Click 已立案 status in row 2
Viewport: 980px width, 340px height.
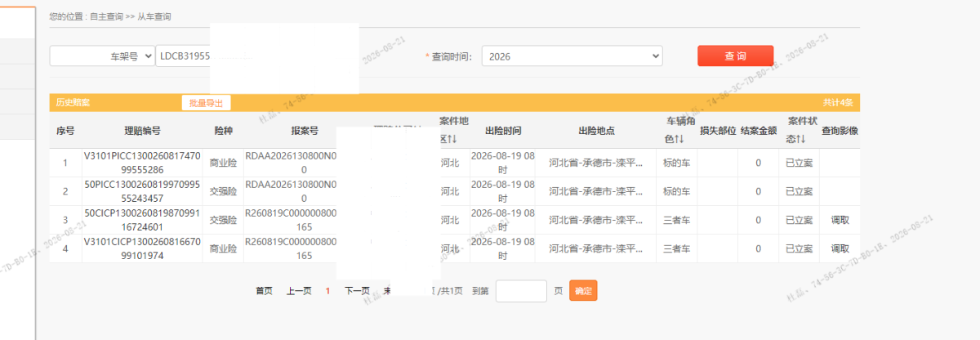(x=799, y=191)
